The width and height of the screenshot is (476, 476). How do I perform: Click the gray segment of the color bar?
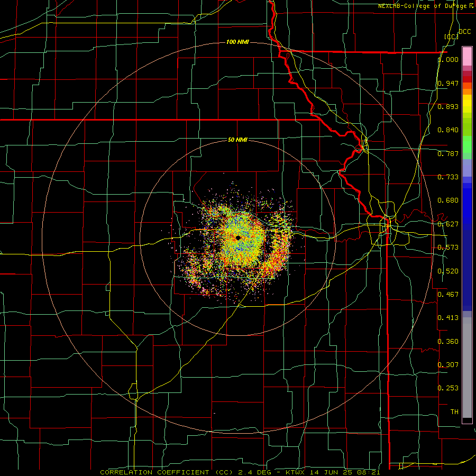pos(467,368)
